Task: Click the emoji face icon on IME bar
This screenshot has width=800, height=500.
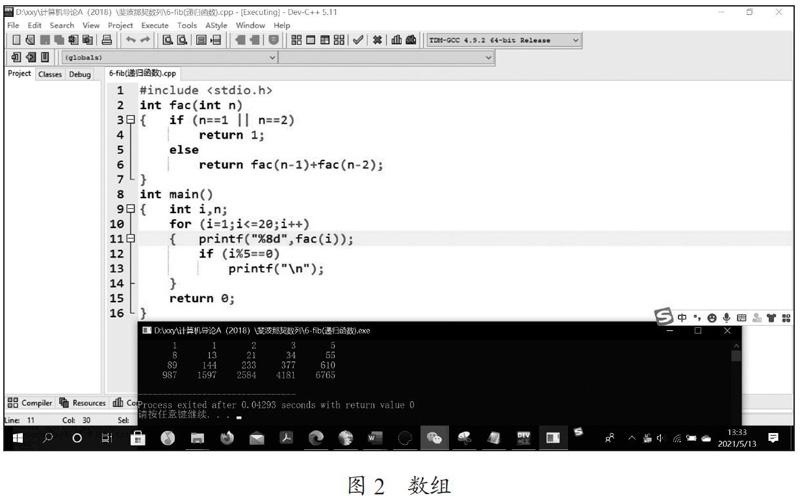Action: [x=712, y=318]
